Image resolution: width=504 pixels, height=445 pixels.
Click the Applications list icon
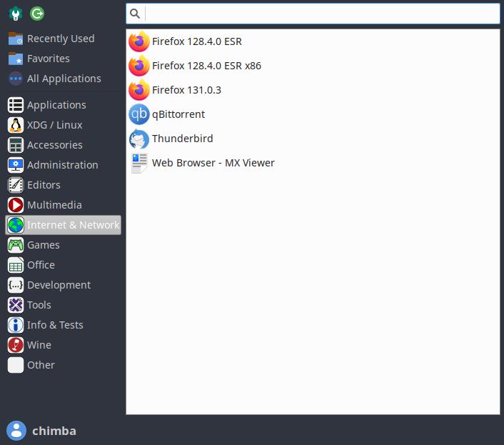pos(16,105)
